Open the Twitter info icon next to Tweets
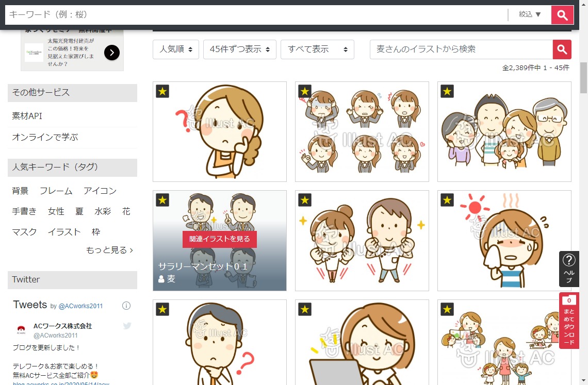The image size is (588, 385). (126, 306)
